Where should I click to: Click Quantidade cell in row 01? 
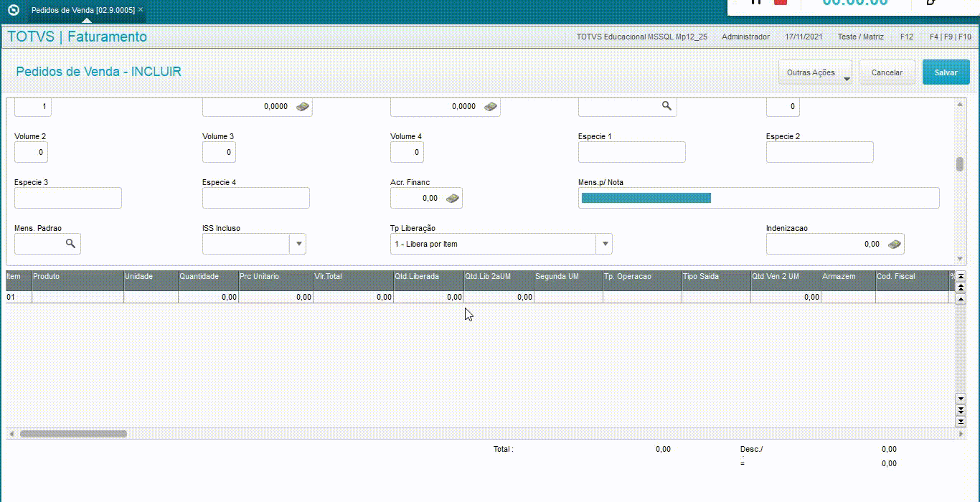click(x=208, y=297)
